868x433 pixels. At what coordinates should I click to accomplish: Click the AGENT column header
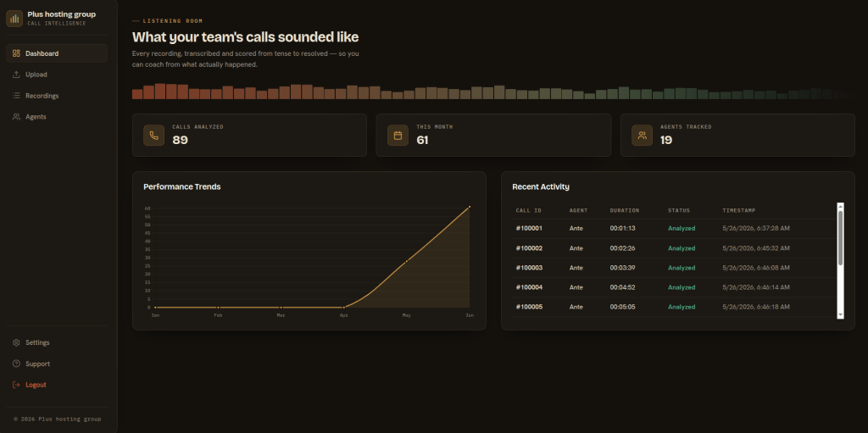(578, 210)
